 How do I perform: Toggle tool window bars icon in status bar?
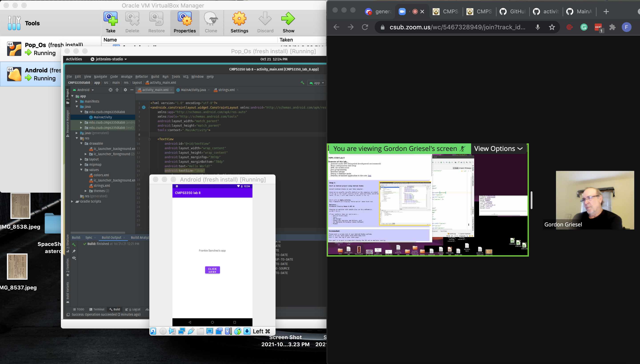point(68,315)
